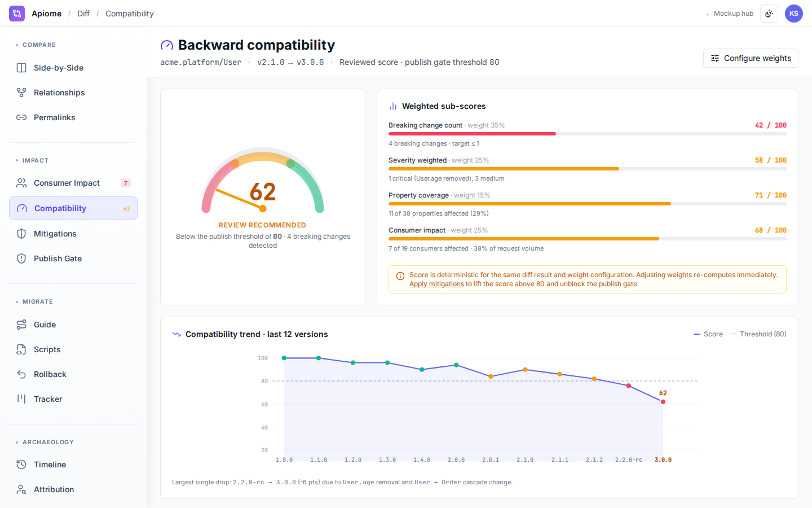
Task: Click the trend-down icon by Compatibility trend
Action: [176, 334]
